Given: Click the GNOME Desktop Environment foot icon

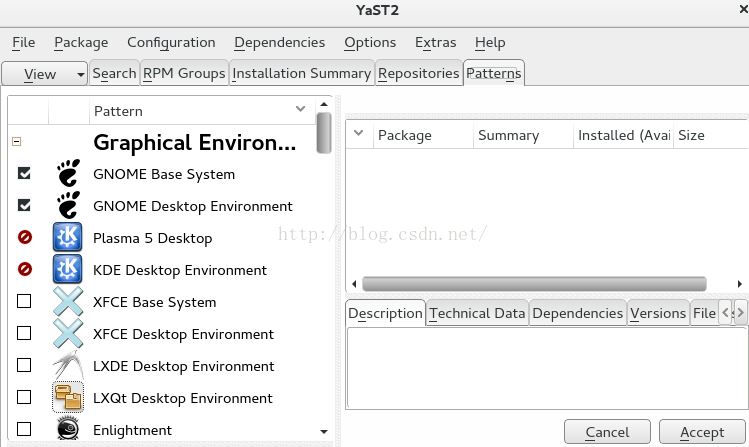Looking at the screenshot, I should point(68,205).
